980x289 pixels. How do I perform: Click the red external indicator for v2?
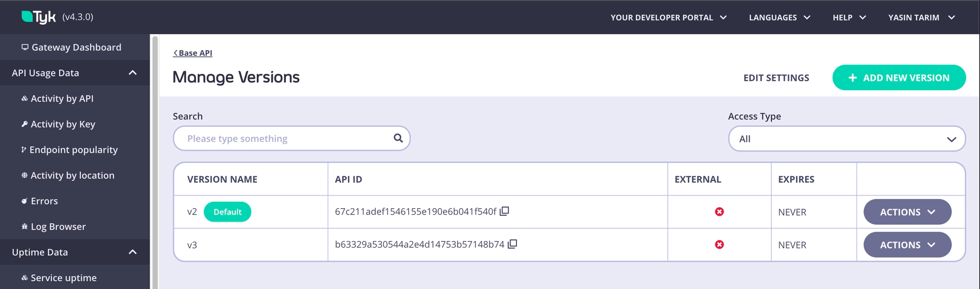pyautogui.click(x=719, y=212)
